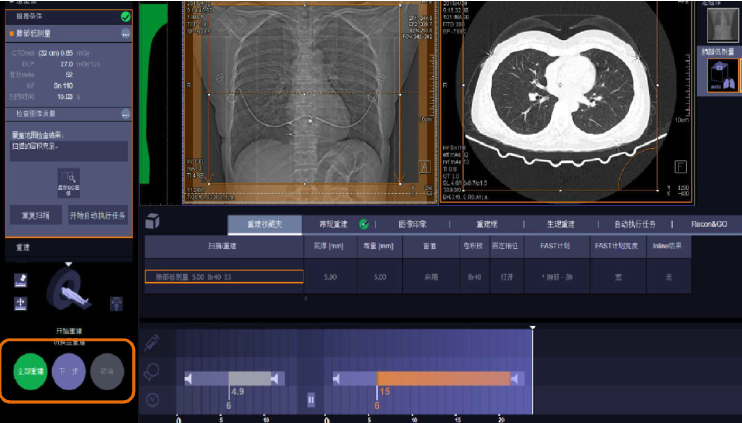Open the 显示QC图像 magnifier icon button
Image resolution: width=742 pixels, height=423 pixels.
tap(69, 183)
